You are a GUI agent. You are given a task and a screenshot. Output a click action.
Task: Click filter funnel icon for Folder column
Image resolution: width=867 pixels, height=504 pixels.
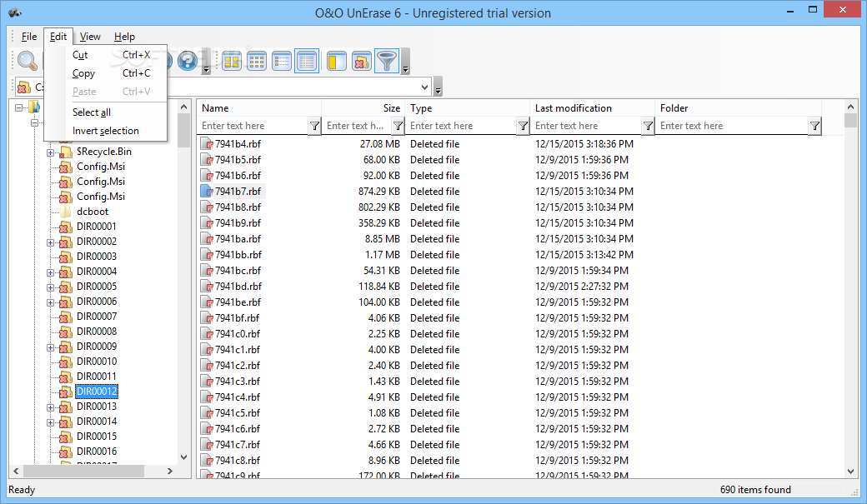coord(814,126)
